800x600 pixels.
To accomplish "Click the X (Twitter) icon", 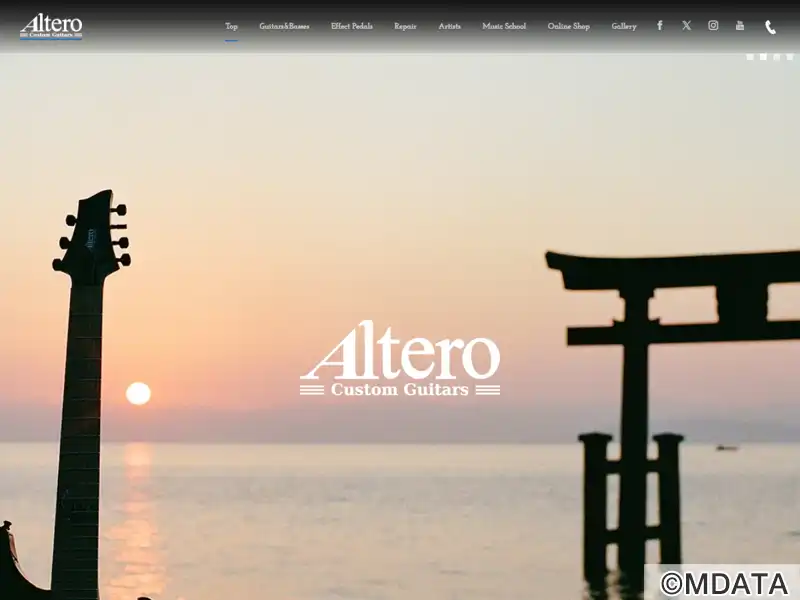I will click(x=686, y=26).
